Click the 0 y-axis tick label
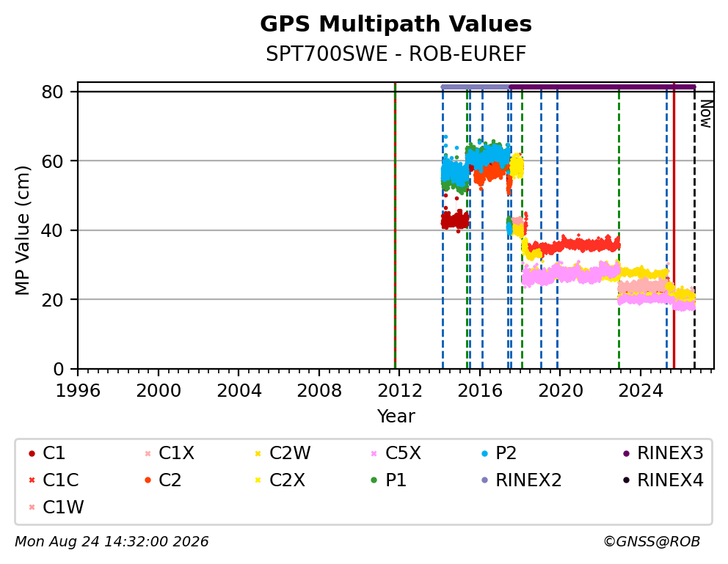Image resolution: width=728 pixels, height=564 pixels. [x=59, y=369]
